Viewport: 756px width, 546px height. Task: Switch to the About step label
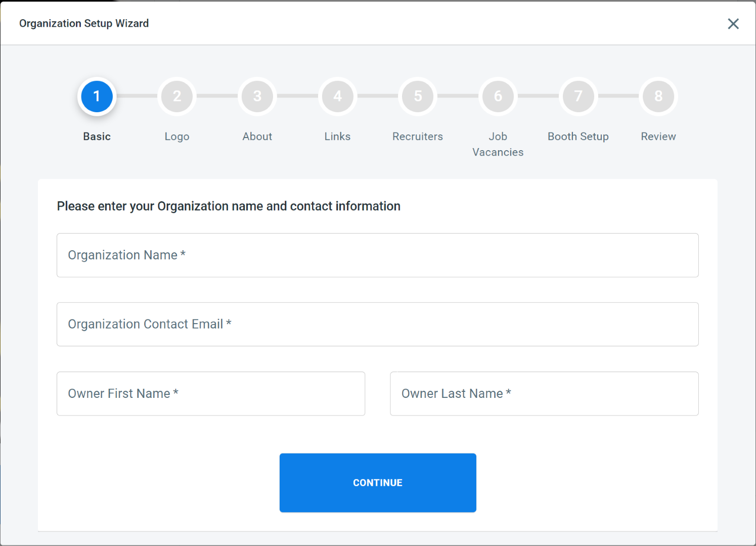coord(257,136)
